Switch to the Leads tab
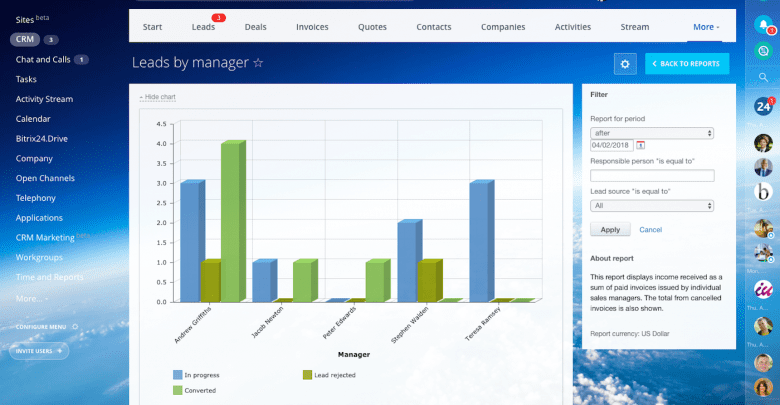Screen dimensions: 780x405 (203, 27)
